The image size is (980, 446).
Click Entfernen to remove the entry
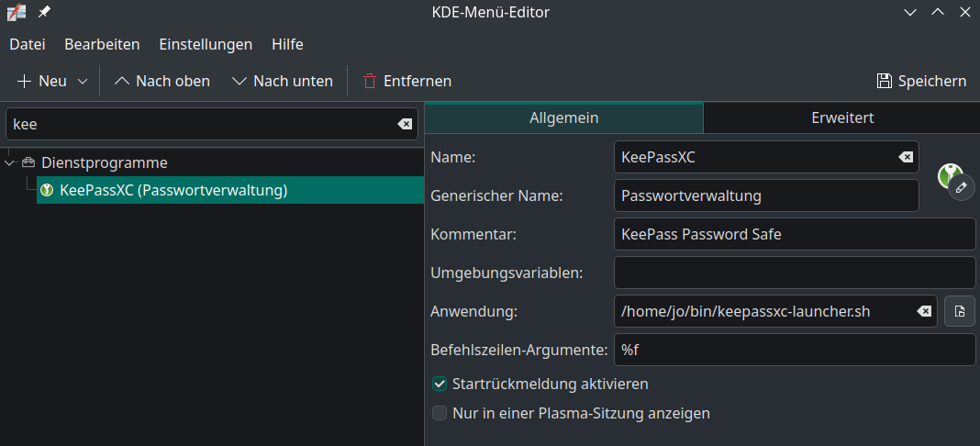click(x=406, y=81)
